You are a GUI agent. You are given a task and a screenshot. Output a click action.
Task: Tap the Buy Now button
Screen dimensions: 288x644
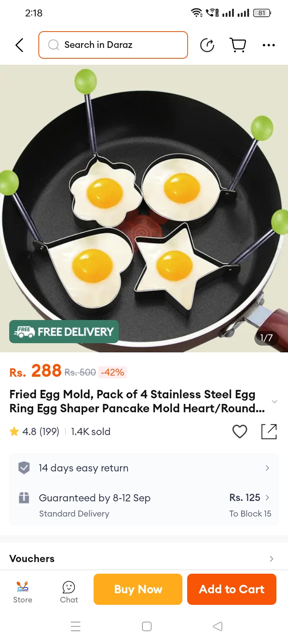click(138, 589)
